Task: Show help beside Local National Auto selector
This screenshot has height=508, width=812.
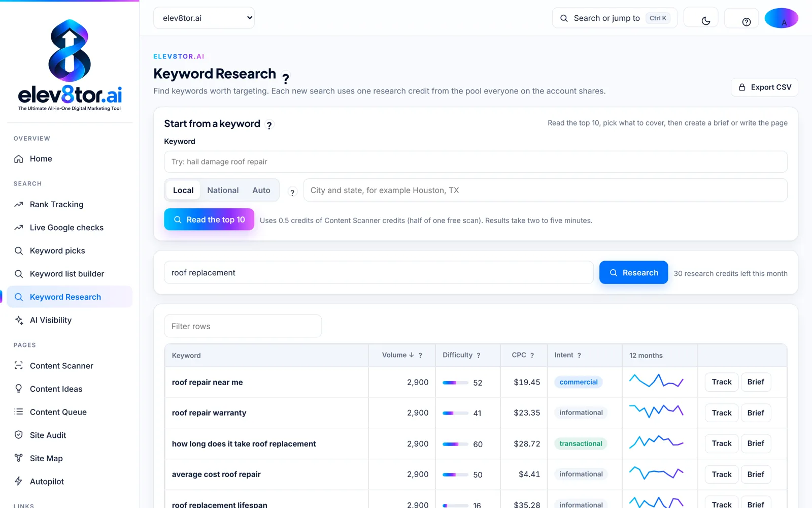Action: (x=292, y=193)
